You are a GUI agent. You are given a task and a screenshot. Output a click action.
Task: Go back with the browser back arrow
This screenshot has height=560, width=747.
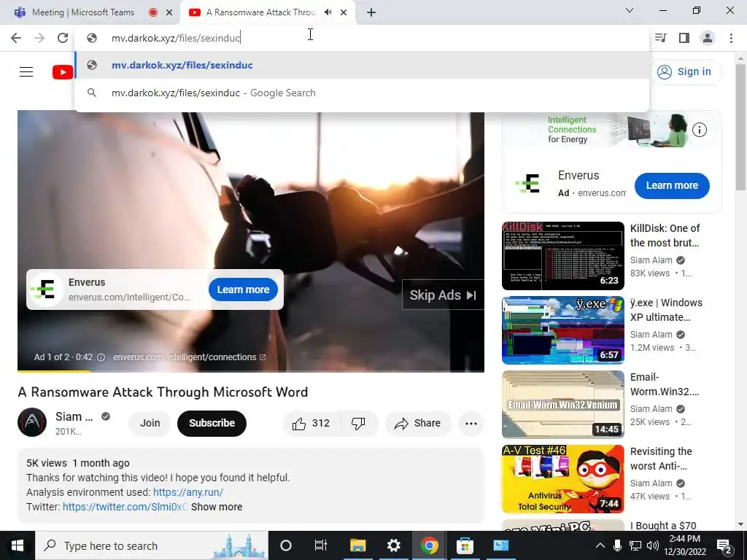coord(16,38)
